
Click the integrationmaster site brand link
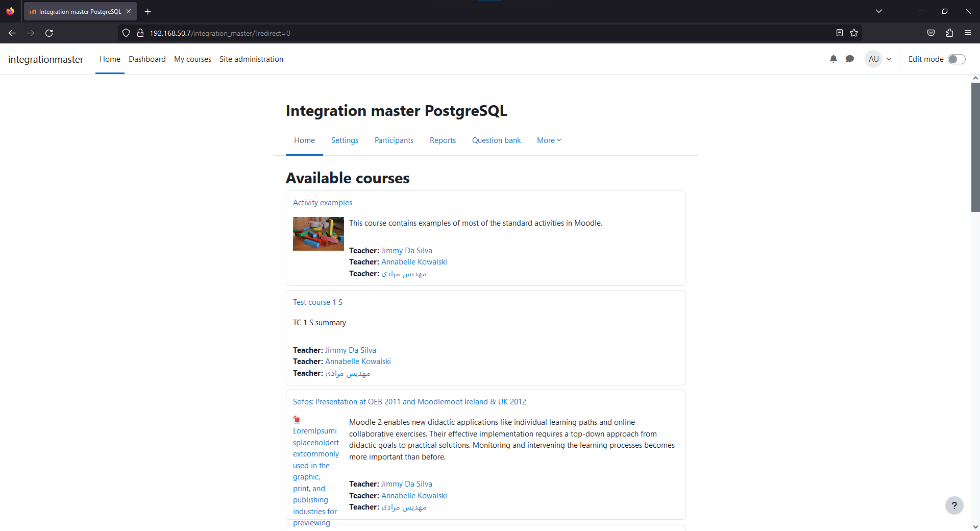point(45,59)
